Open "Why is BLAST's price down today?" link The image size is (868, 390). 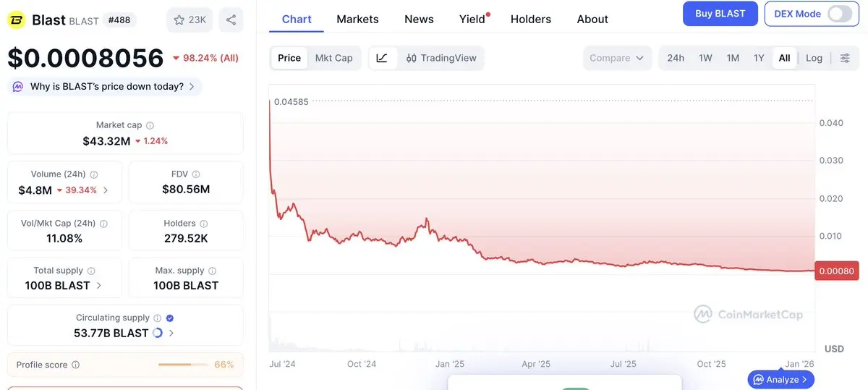click(x=106, y=87)
